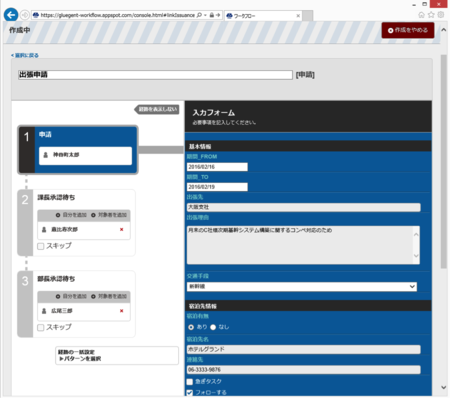Open the browser home icon
Screen dimensions: 450x398
(x=421, y=15)
